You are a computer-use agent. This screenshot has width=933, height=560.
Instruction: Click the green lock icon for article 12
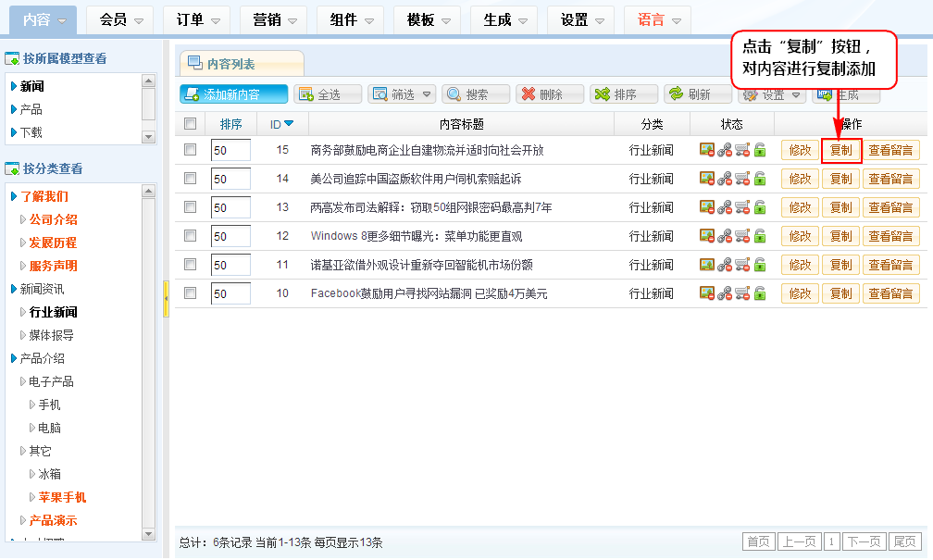[x=760, y=236]
